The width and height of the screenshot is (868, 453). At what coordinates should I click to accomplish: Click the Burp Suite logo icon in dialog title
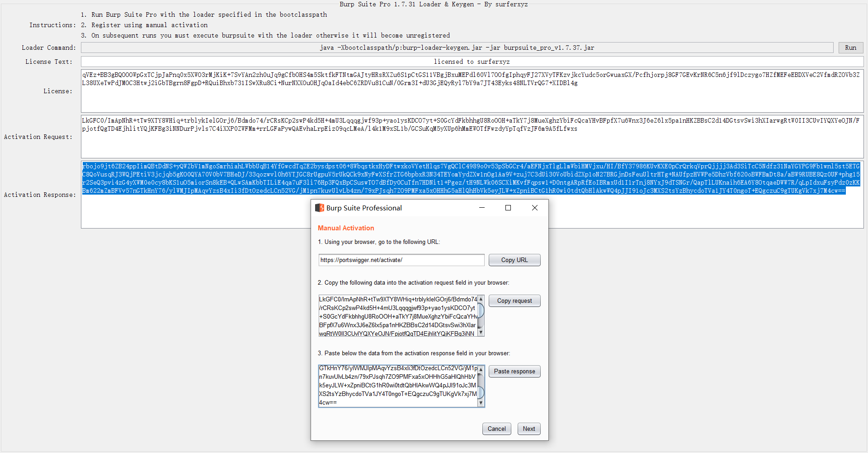coord(320,208)
